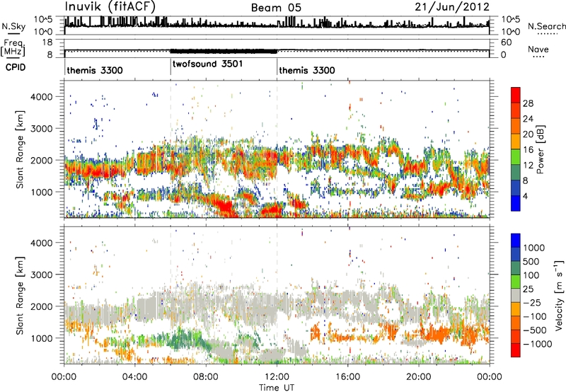Click the '1000' tick on the velocity colorbar
Viewport: 566px width, 392px height.
coord(533,248)
